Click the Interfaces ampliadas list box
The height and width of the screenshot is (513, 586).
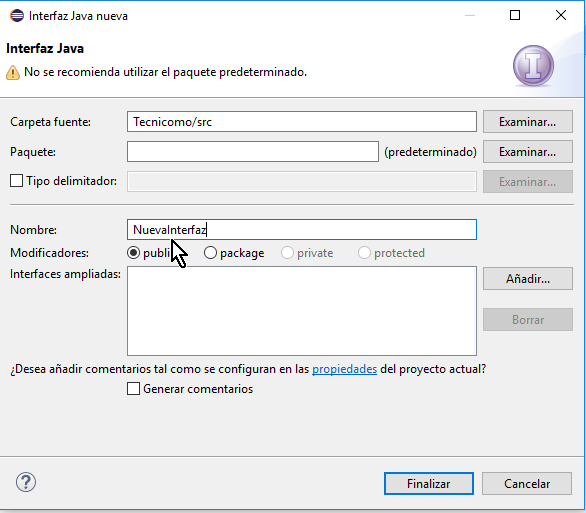pyautogui.click(x=302, y=311)
